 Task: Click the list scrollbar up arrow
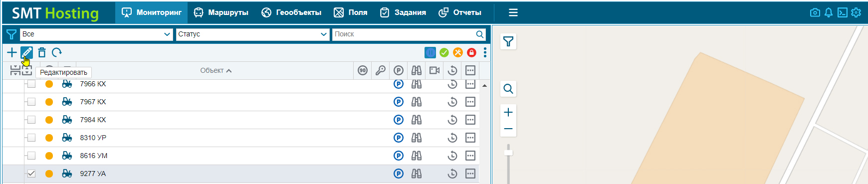484,86
